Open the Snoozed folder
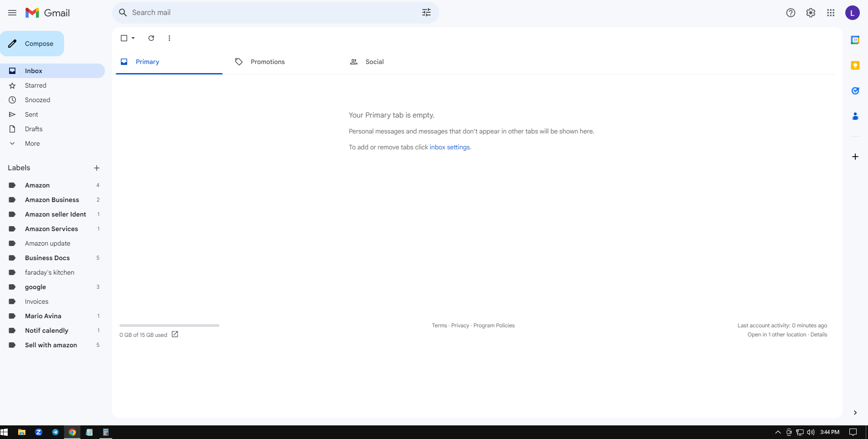 tap(52, 100)
